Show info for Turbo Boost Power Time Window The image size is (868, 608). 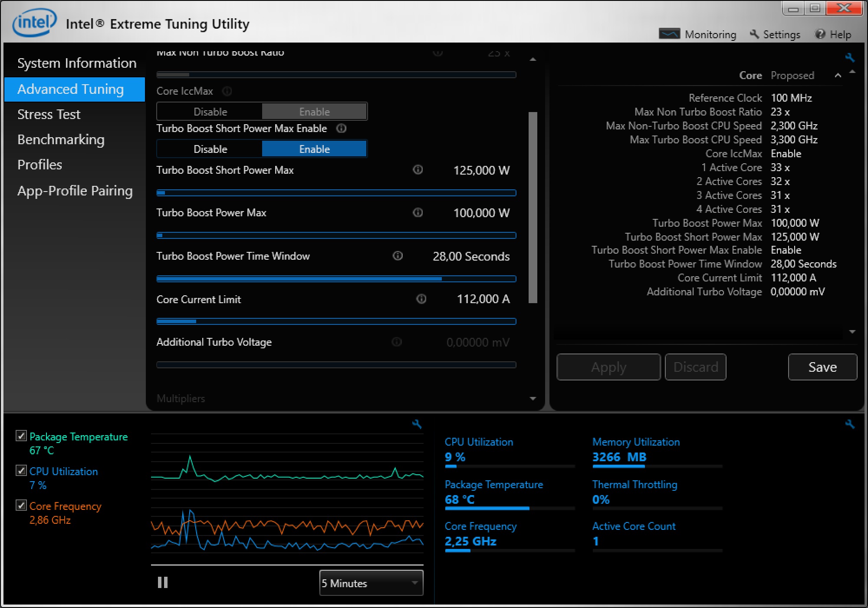398,255
